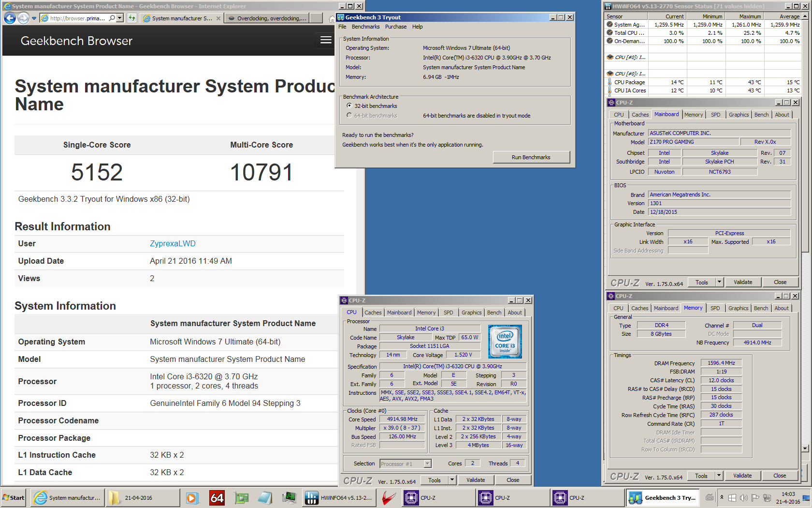Screen dimensions: 812x508
Task: Switch to Bench tab in CPU-Z CPU window
Action: click(494, 313)
